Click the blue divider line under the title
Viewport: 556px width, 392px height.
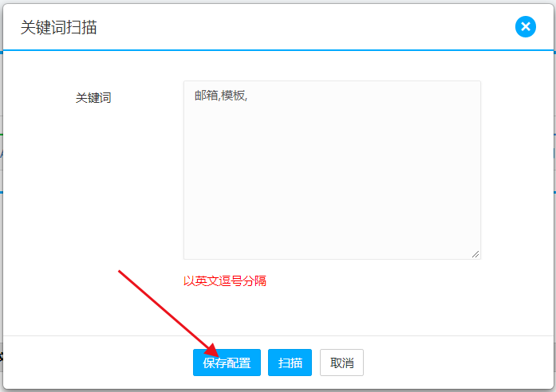coord(278,50)
